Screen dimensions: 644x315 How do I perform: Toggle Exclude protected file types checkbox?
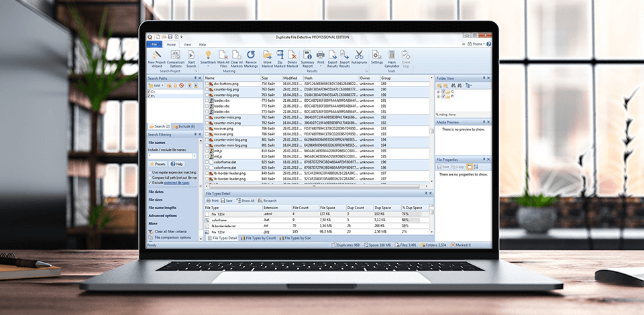pyautogui.click(x=150, y=182)
